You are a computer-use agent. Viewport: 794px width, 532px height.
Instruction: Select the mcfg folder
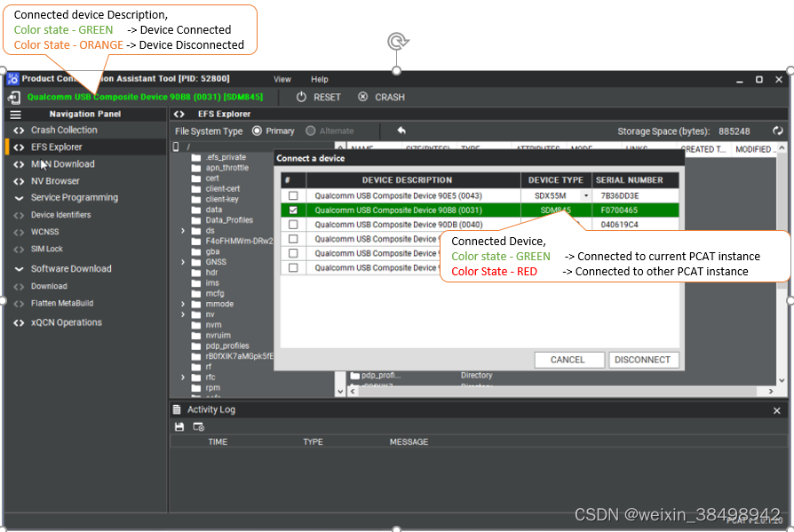tap(215, 294)
